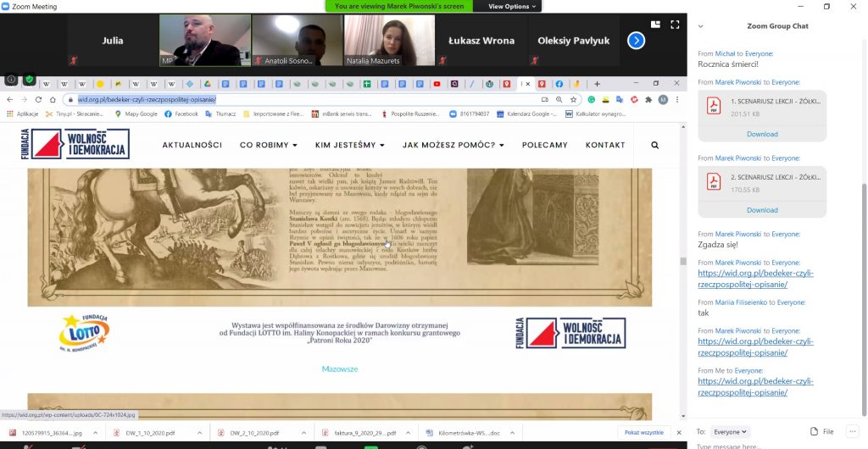Switch to the Facebook tab

click(559, 84)
